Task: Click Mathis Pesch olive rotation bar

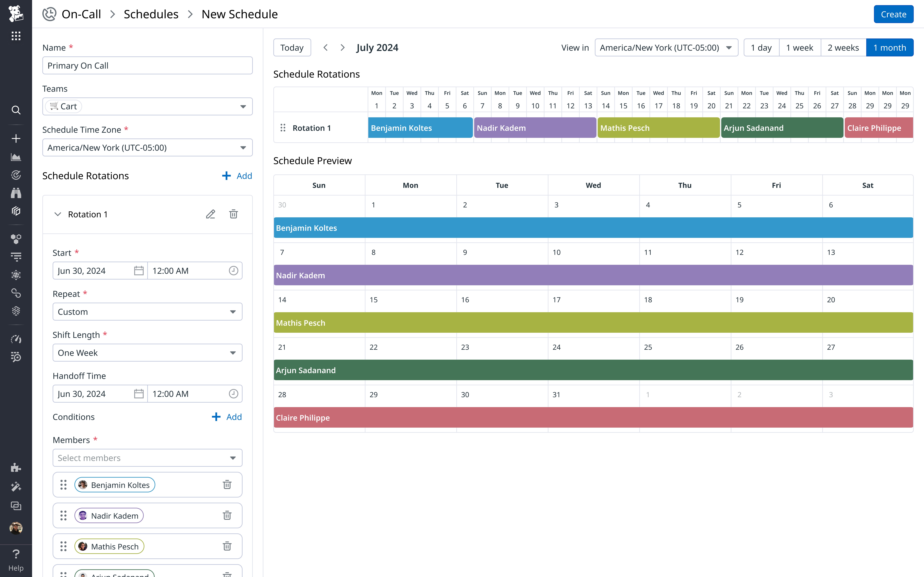Action: point(658,128)
